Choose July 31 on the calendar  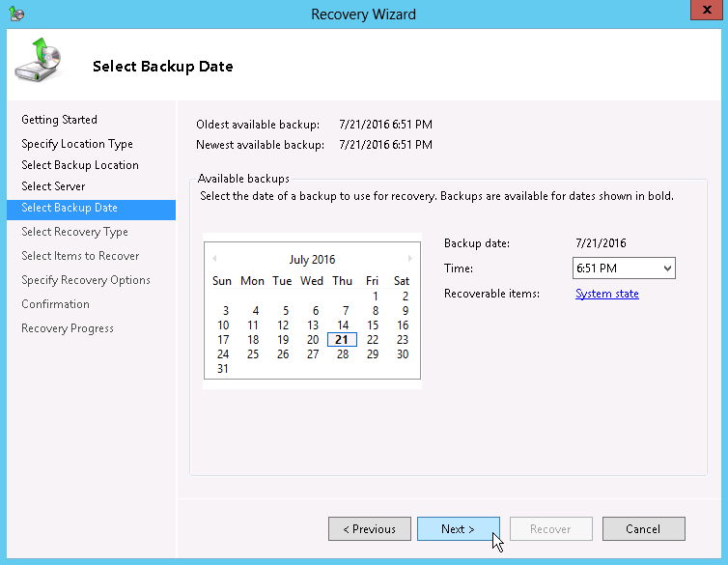[x=223, y=369]
